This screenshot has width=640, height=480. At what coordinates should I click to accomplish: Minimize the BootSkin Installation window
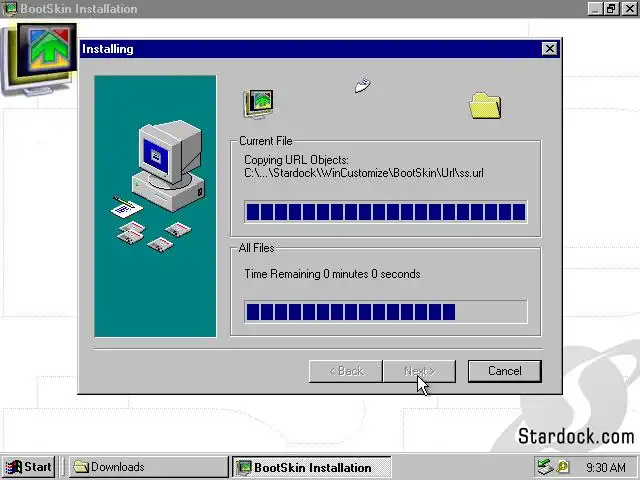[x=595, y=9]
